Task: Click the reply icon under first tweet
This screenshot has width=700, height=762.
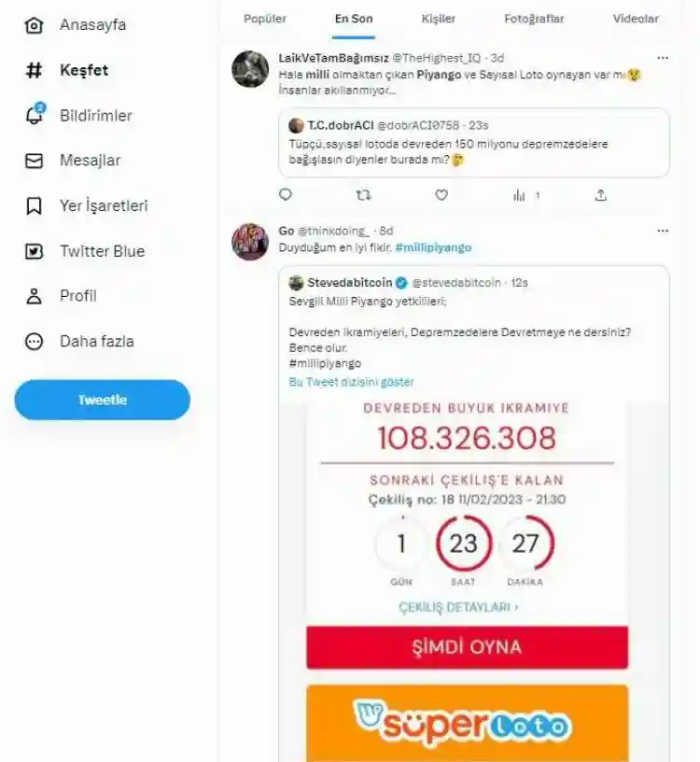Action: 286,195
